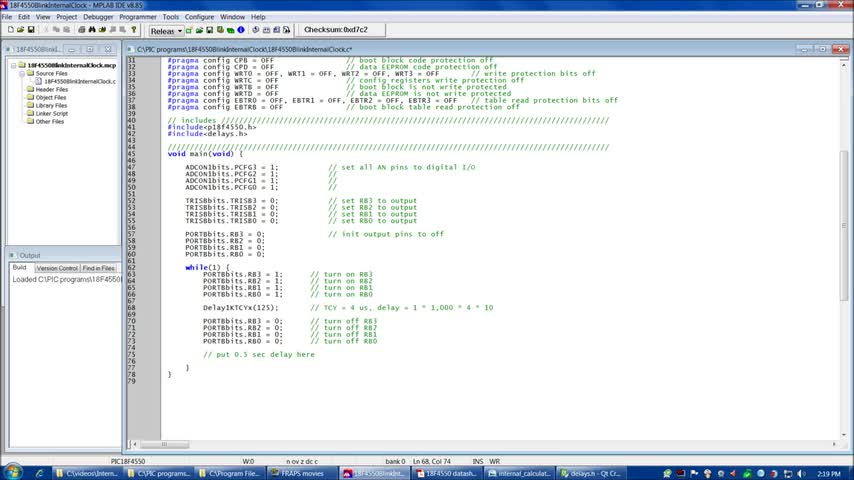Click the Find in Project Files toolbar icon

(286, 31)
